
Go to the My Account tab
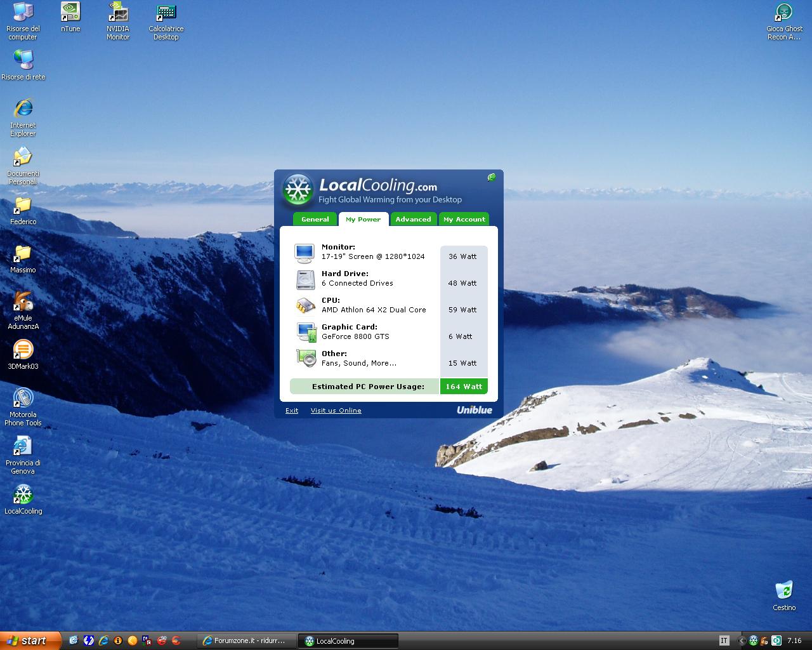point(464,219)
